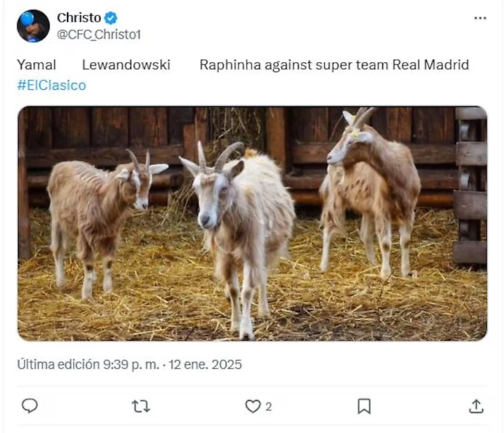This screenshot has width=504, height=433.
Task: Click the word Lewandowski in tweet text
Action: coord(126,65)
